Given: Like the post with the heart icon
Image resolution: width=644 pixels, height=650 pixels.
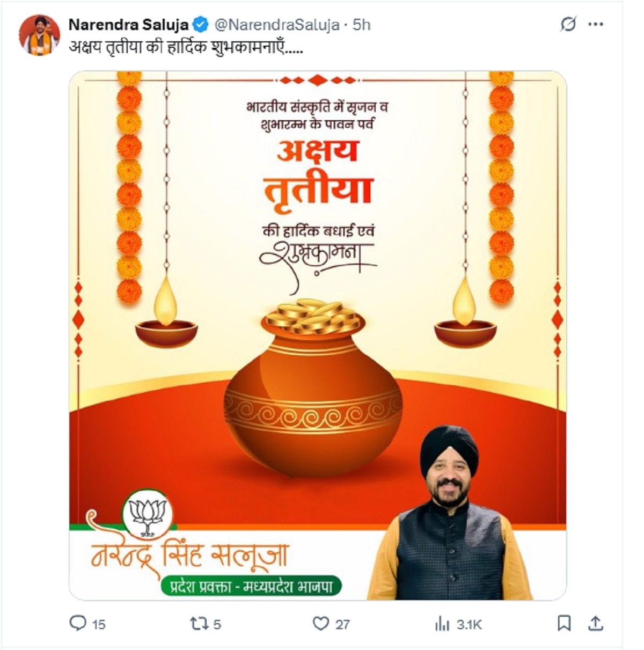Looking at the screenshot, I should tap(320, 623).
